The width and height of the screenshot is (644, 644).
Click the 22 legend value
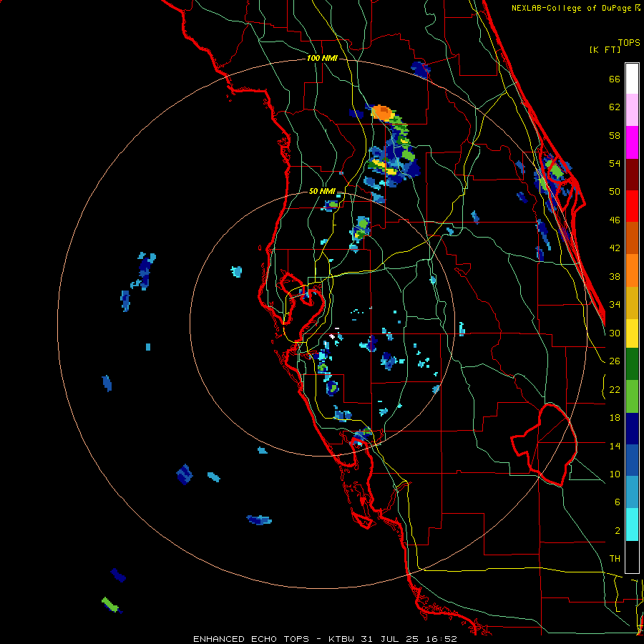615,390
